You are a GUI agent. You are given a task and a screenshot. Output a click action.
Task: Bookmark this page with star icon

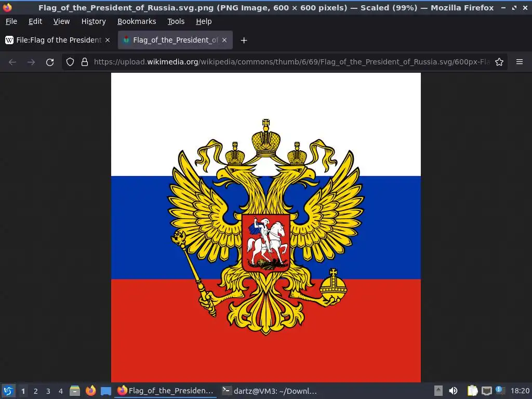[x=499, y=62]
